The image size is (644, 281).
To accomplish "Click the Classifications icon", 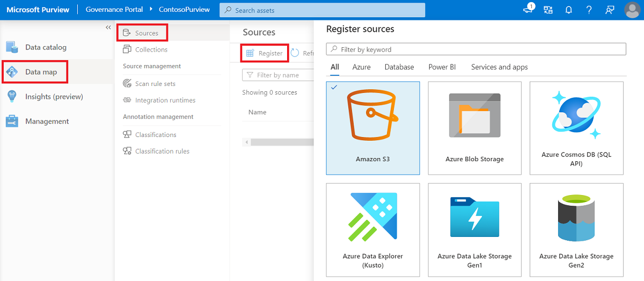I will [x=127, y=135].
